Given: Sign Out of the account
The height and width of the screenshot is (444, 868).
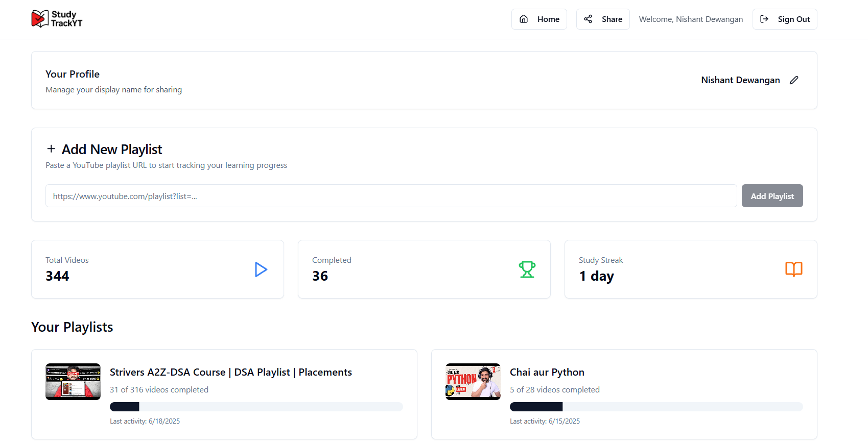Looking at the screenshot, I should pyautogui.click(x=785, y=19).
